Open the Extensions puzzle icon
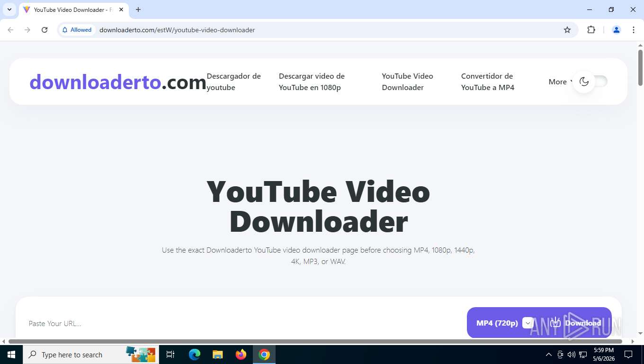 point(591,30)
